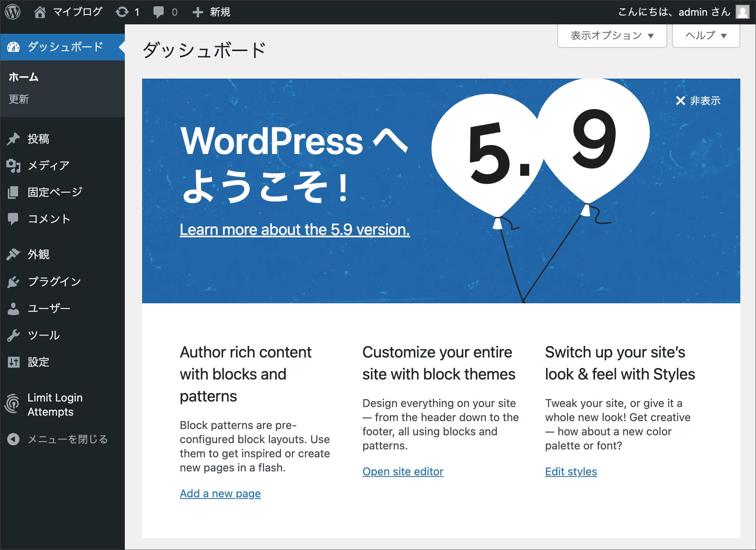Image resolution: width=756 pixels, height=550 pixels.
Task: Select the ホーム submenu item
Action: (x=24, y=77)
